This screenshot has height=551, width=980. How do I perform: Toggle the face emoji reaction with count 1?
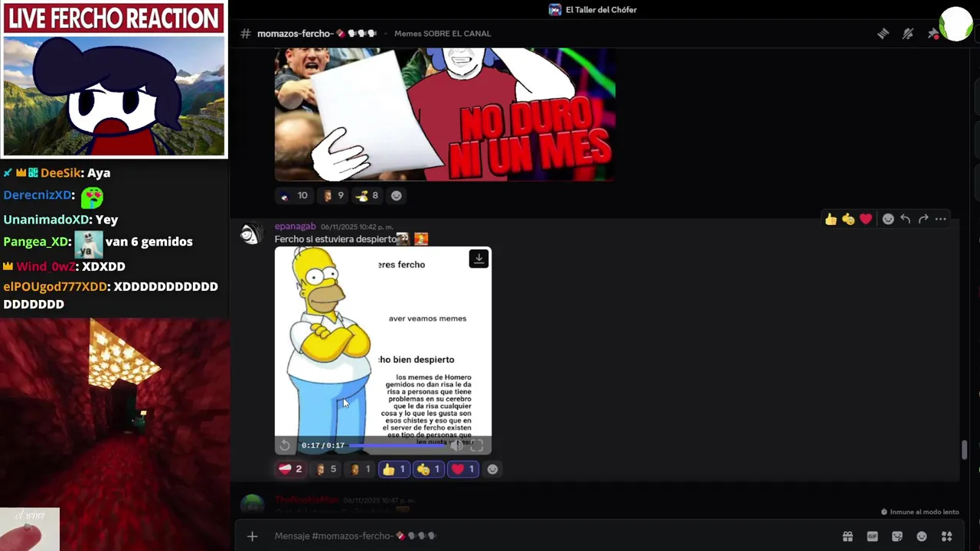(361, 469)
